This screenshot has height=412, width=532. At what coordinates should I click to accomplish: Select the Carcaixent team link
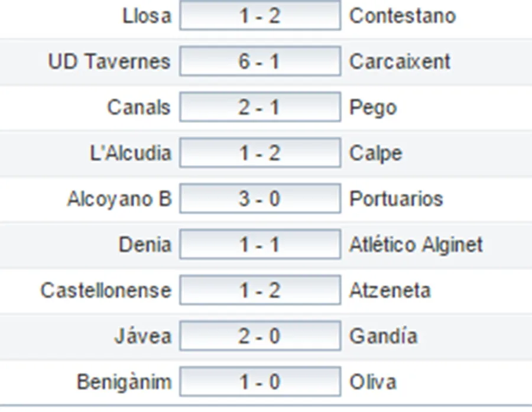(400, 61)
